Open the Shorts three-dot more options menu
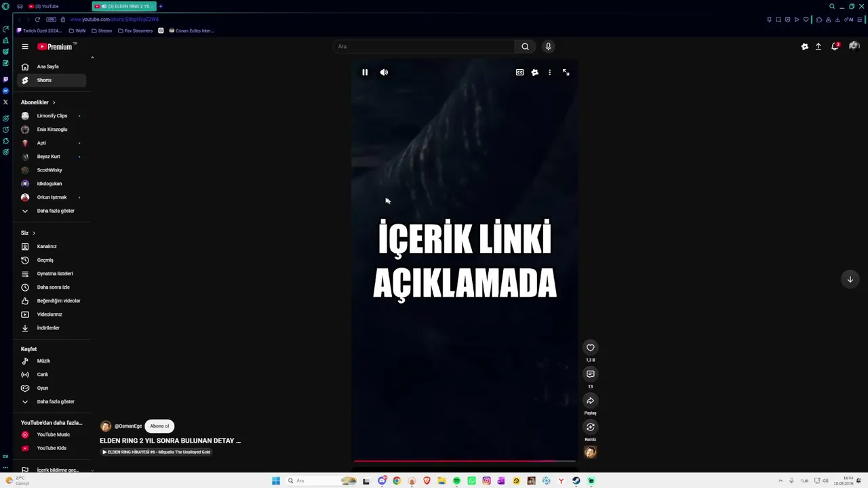This screenshot has height=488, width=868. tap(549, 73)
